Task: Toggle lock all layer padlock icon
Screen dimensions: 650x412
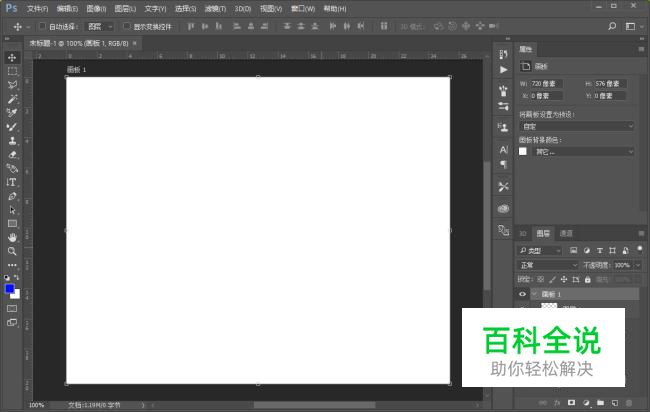Action: (x=587, y=279)
